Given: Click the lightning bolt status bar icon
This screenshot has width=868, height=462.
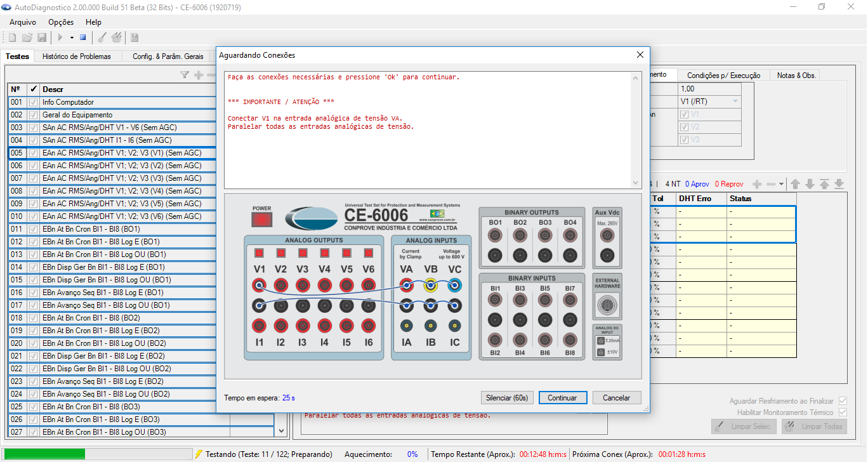Looking at the screenshot, I should 199,454.
